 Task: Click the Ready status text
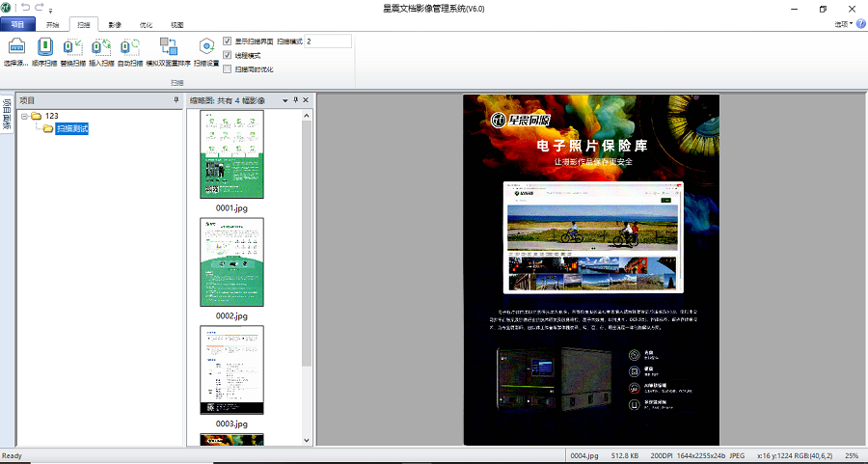(13, 455)
